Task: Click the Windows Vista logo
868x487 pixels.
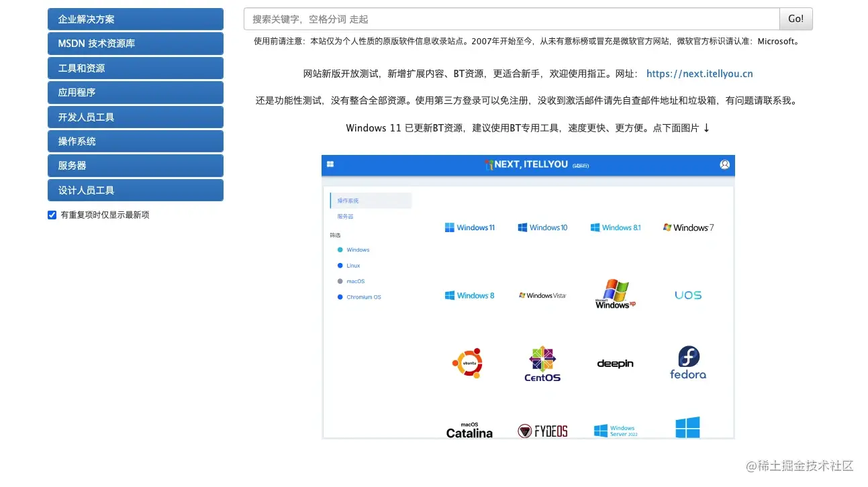Action: coord(542,295)
